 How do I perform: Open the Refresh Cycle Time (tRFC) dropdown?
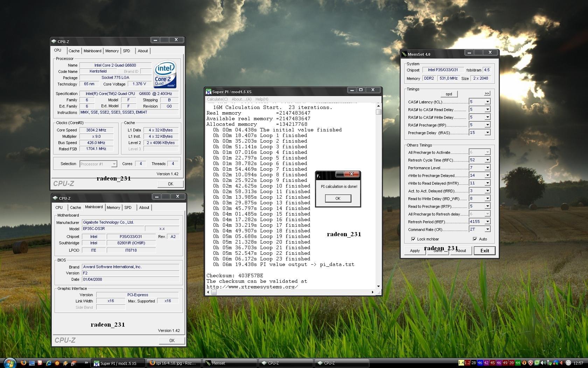tap(487, 160)
